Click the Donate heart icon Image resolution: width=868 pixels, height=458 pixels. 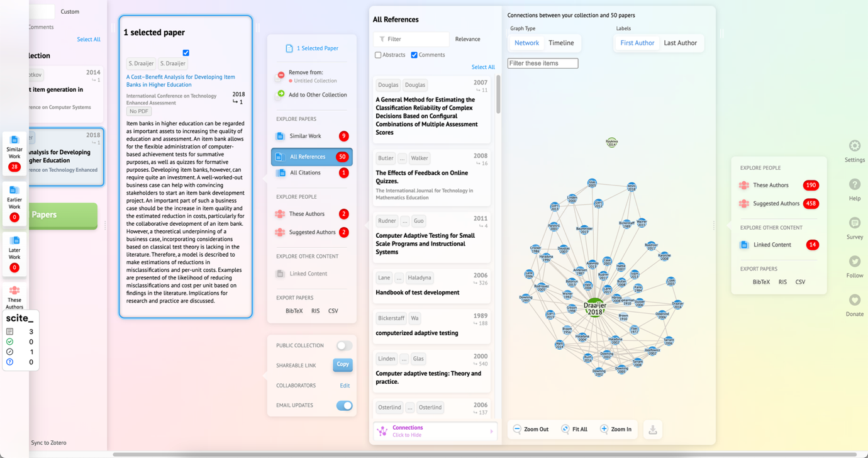click(x=854, y=300)
